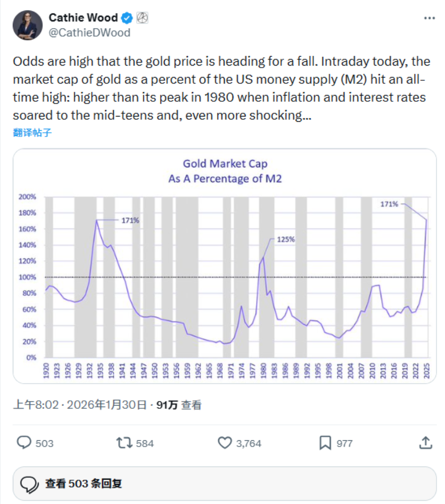The image size is (445, 504).
Task: Click the share upload icon
Action: (425, 443)
